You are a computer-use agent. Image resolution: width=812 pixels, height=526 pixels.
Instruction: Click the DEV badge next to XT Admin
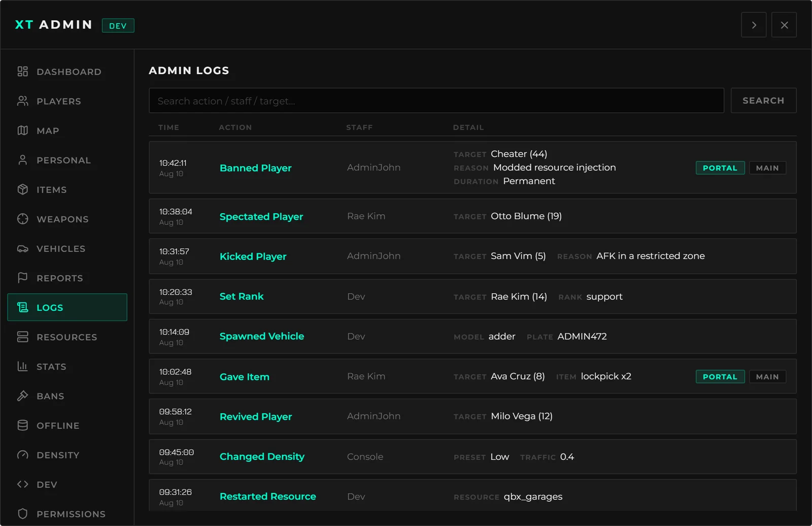point(118,25)
